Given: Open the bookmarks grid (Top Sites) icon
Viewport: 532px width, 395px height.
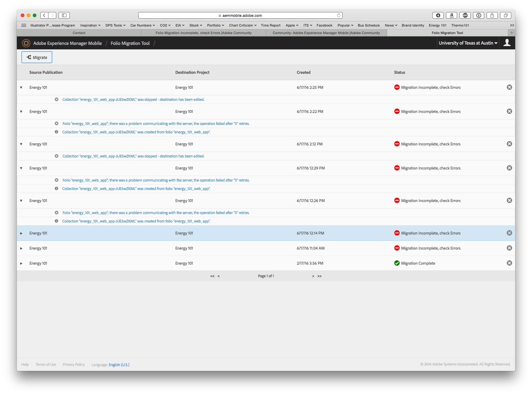Looking at the screenshot, I should 24,25.
